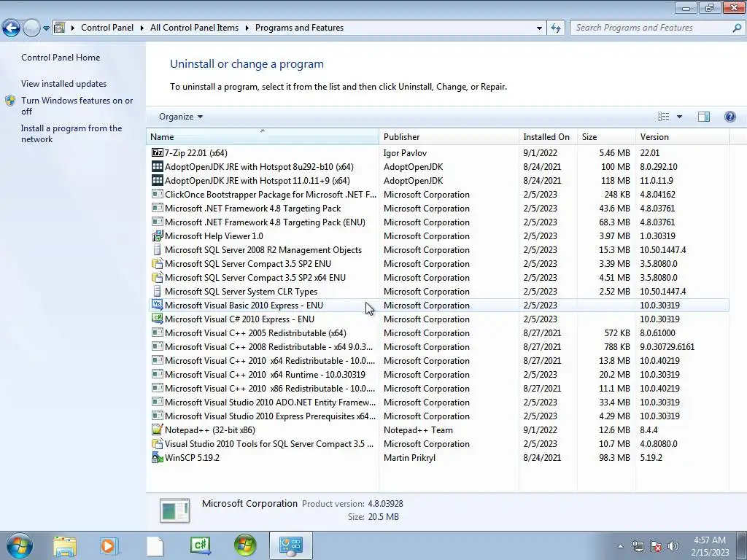747x560 pixels.
Task: Sort by the Publisher column header
Action: [x=449, y=136]
